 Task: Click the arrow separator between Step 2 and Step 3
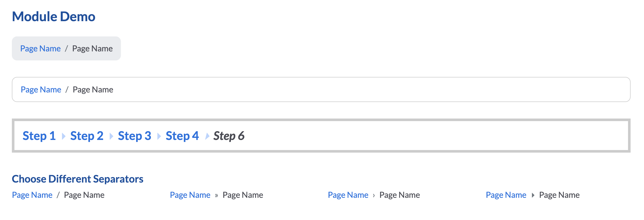111,135
